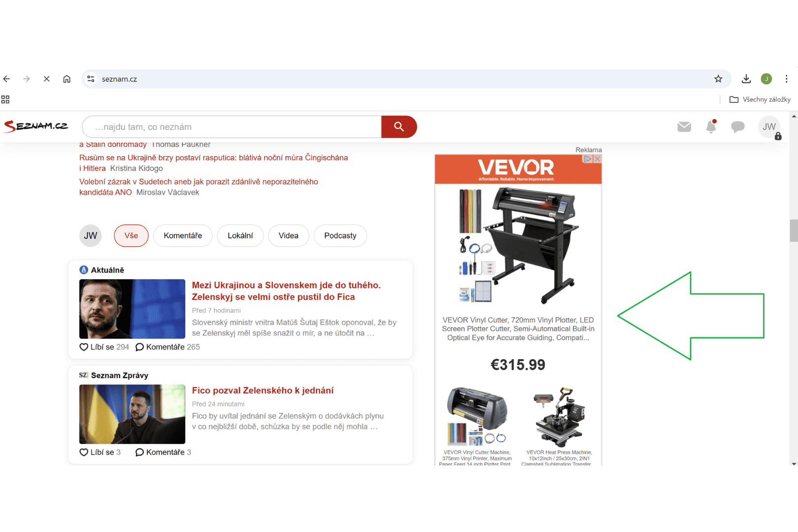Image resolution: width=798 pixels, height=532 pixels.
Task: Click the browser forward arrow
Action: pyautogui.click(x=27, y=79)
